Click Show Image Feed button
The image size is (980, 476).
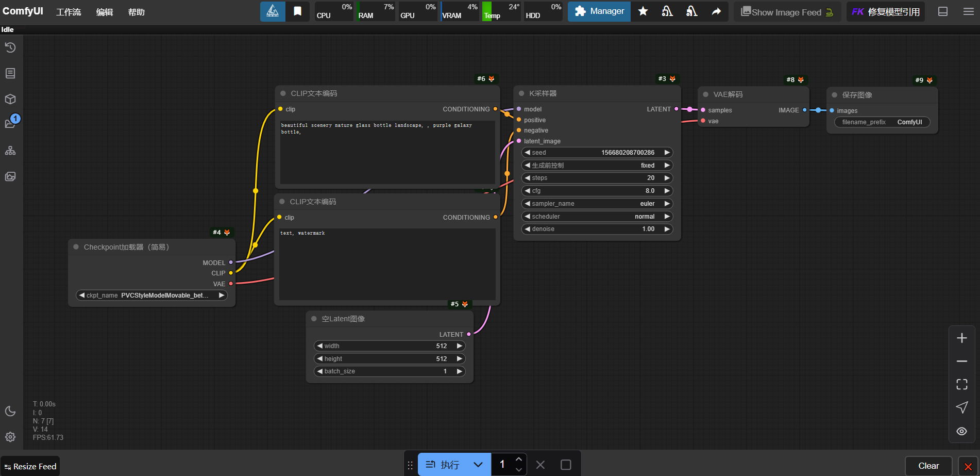(787, 12)
